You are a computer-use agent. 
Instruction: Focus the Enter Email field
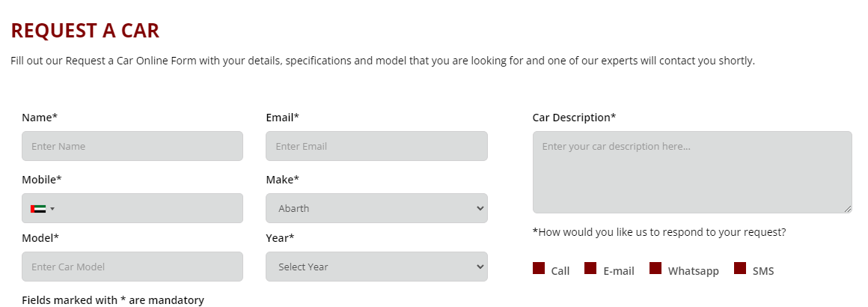coord(376,146)
